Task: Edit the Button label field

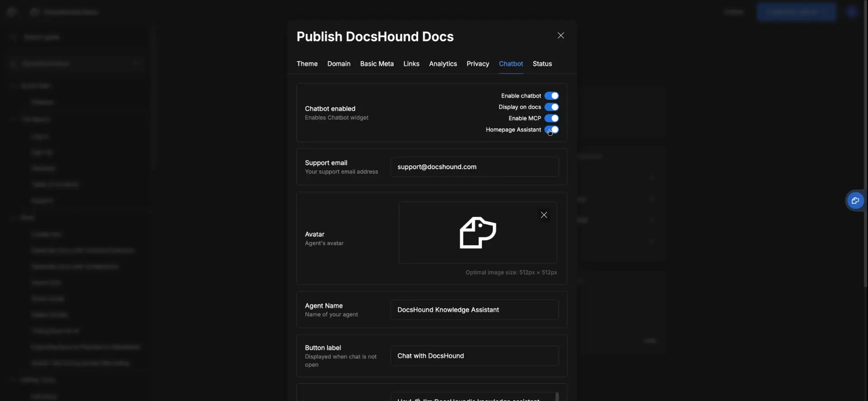Action: pos(474,356)
